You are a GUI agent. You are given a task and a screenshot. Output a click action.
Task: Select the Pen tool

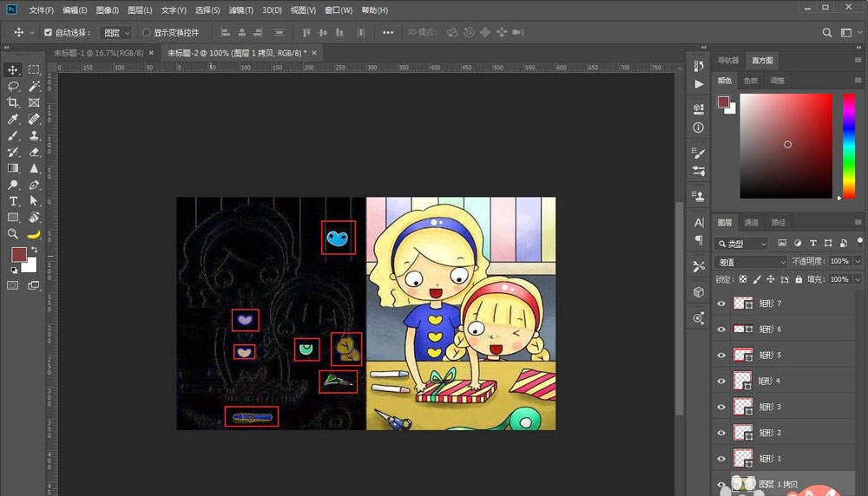34,185
